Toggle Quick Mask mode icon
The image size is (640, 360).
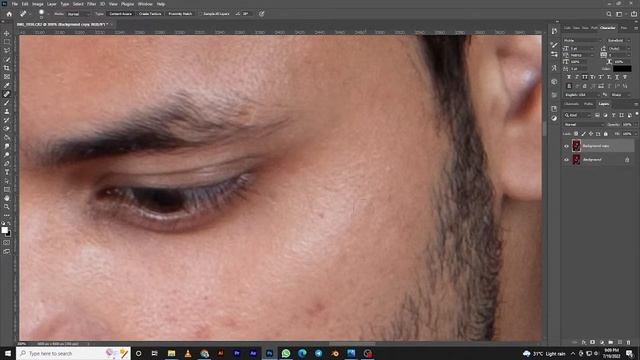(7, 242)
